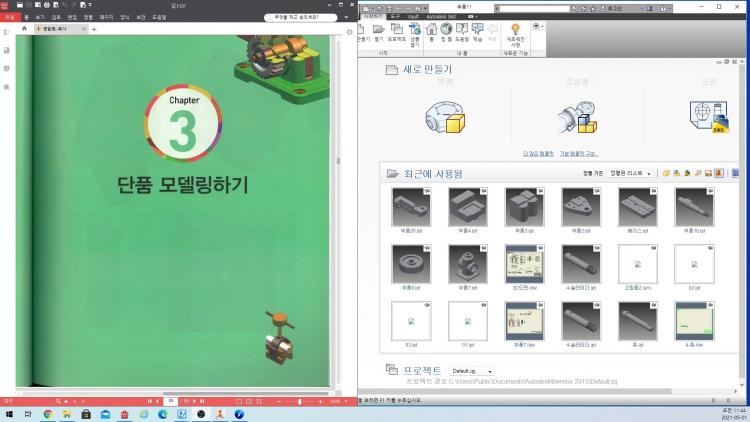Click the PDF zoom slider

pyautogui.click(x=298, y=401)
